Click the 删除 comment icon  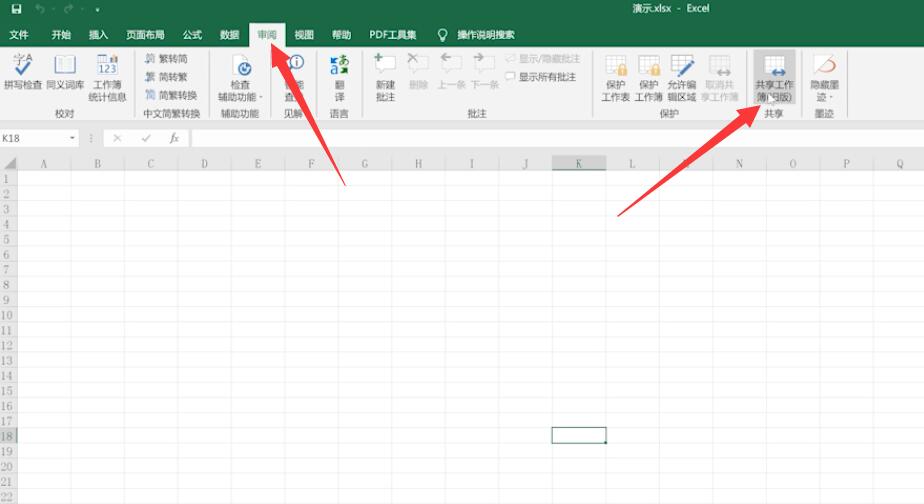coord(418,62)
